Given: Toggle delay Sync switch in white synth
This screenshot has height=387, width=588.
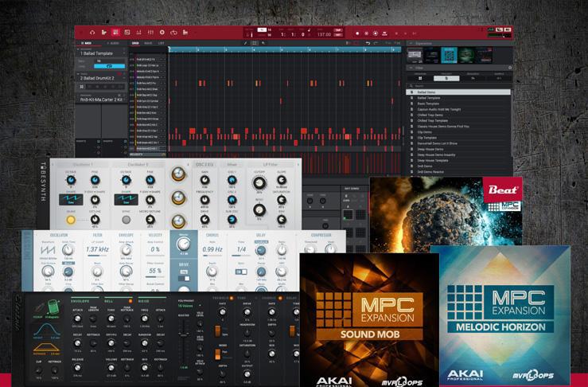Looking at the screenshot, I should coord(241,272).
